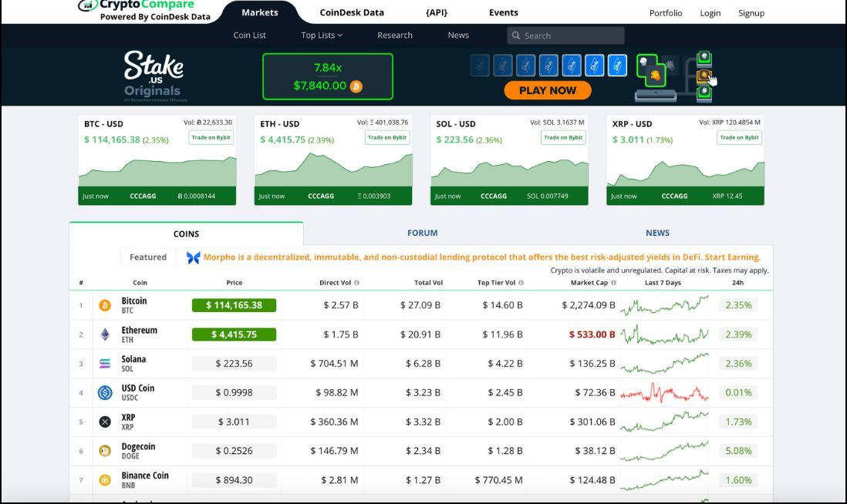This screenshot has width=847, height=504.
Task: Click Trade on Bybit for ETH
Action: coord(387,138)
